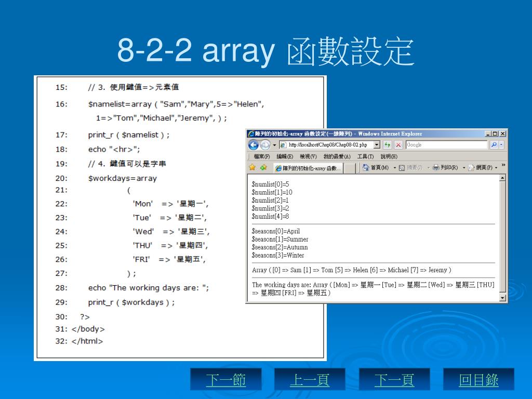Image resolution: width=532 pixels, height=399 pixels.
Task: Open the 檔案(F) menu
Action: click(x=262, y=156)
